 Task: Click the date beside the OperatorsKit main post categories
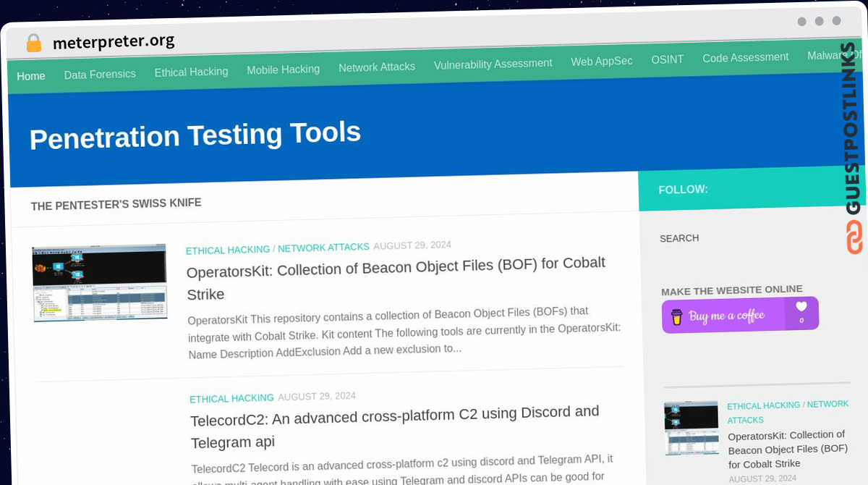point(412,245)
